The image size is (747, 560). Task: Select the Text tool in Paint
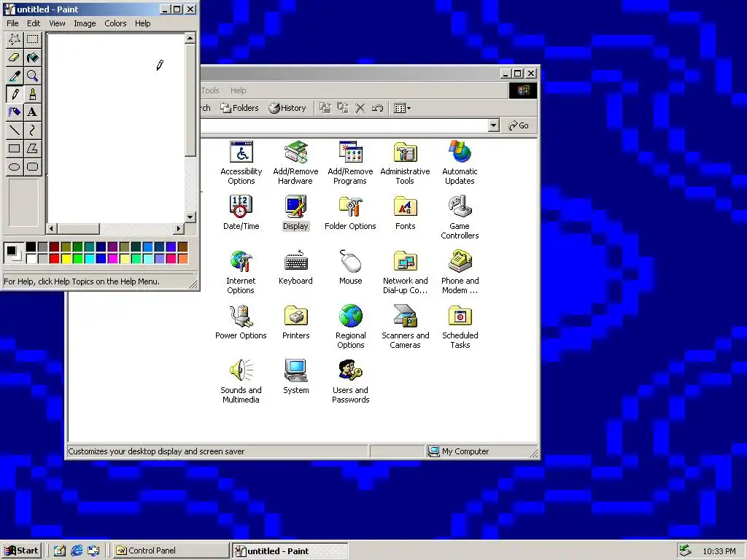click(32, 112)
